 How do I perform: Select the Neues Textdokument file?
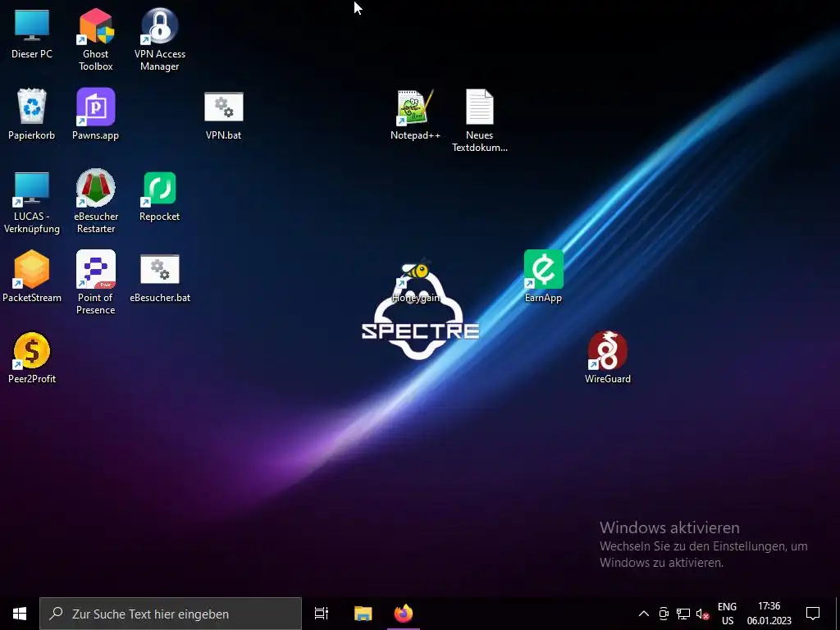tap(479, 121)
